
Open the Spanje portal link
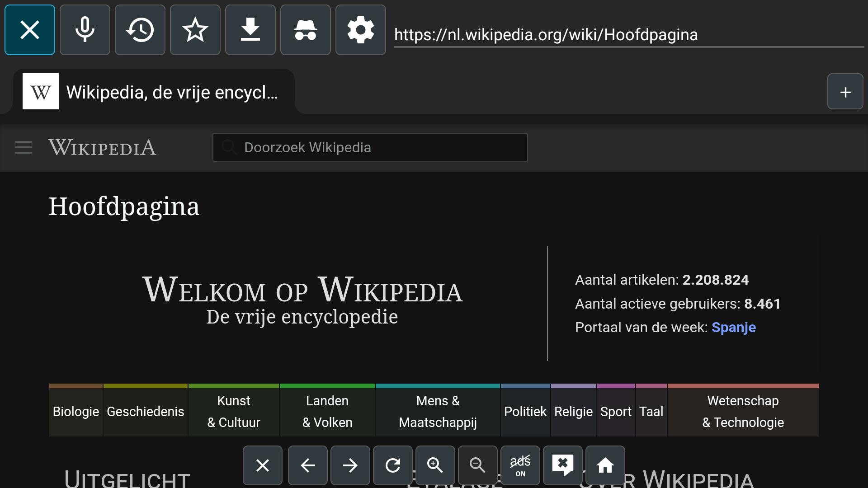click(x=733, y=327)
